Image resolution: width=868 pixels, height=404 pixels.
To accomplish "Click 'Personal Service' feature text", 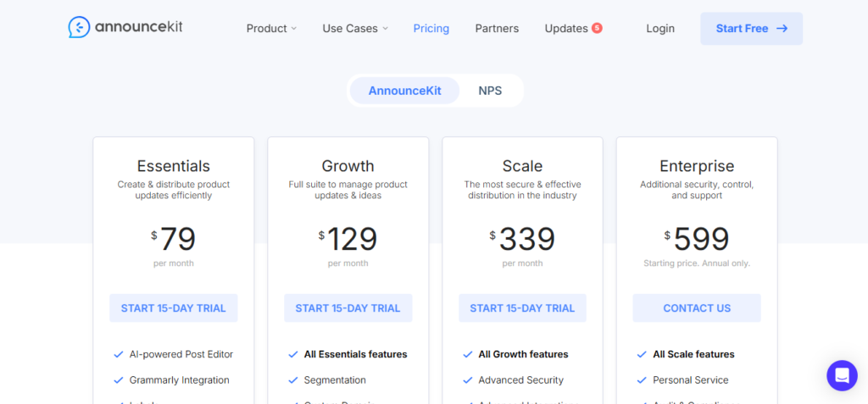I will tap(690, 380).
